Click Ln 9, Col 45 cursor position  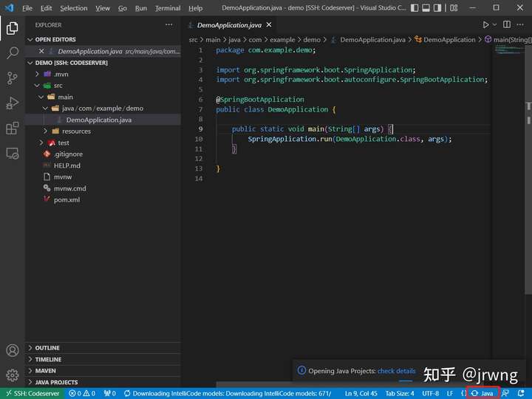(361, 394)
